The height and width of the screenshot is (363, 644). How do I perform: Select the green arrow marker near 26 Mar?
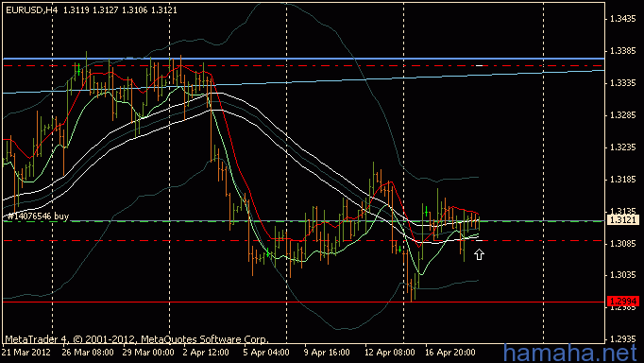(79, 70)
